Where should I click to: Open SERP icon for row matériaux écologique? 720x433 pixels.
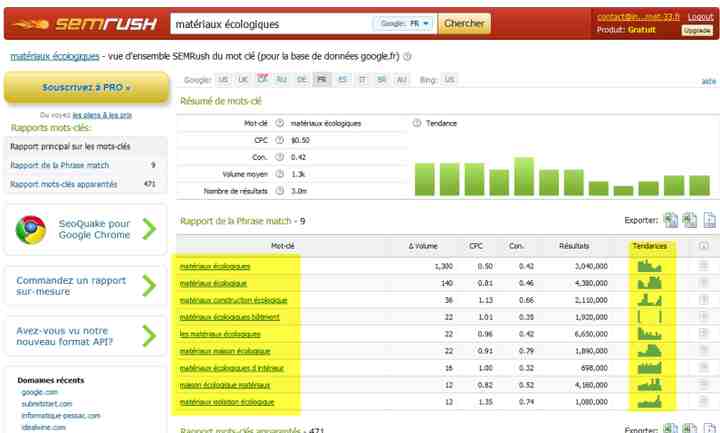coord(703,282)
